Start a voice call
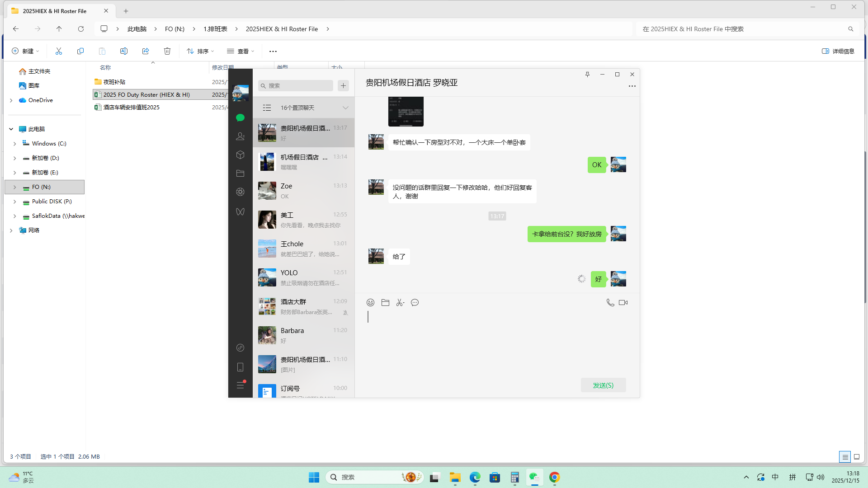This screenshot has width=868, height=488. (x=610, y=303)
